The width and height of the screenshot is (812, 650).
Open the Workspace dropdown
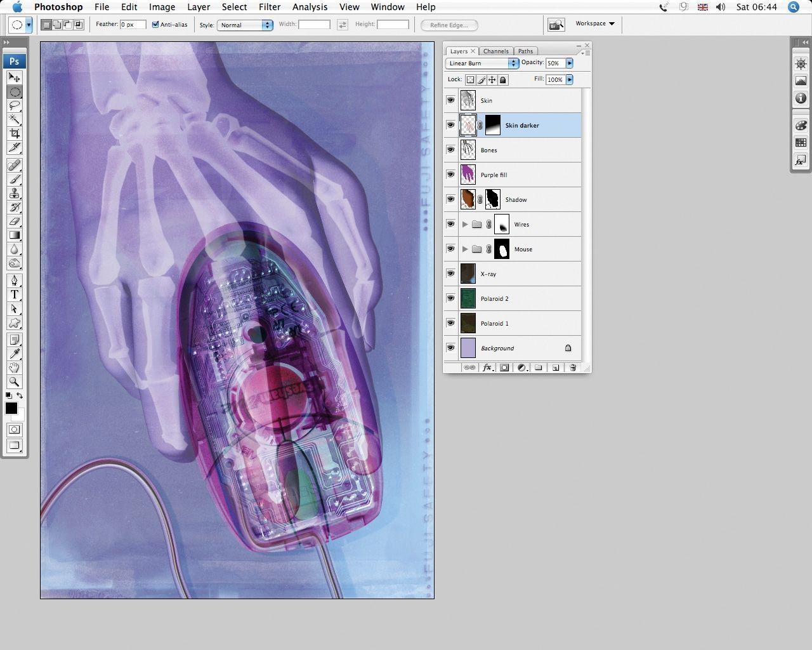(x=594, y=23)
